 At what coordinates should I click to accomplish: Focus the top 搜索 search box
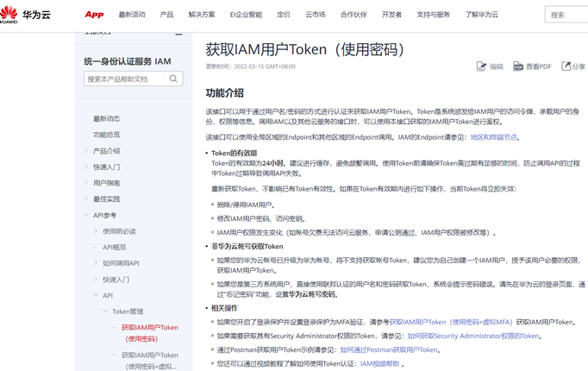coord(566,15)
